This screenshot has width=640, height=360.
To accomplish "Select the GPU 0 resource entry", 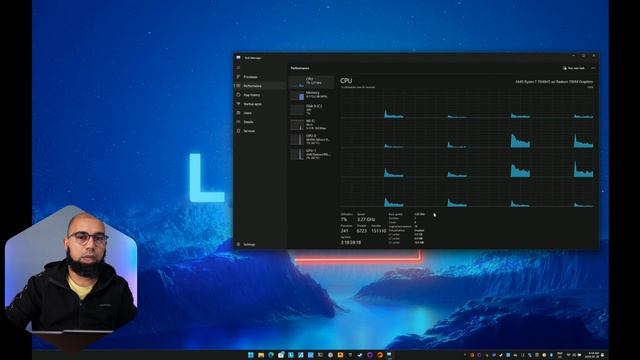I will click(x=311, y=139).
